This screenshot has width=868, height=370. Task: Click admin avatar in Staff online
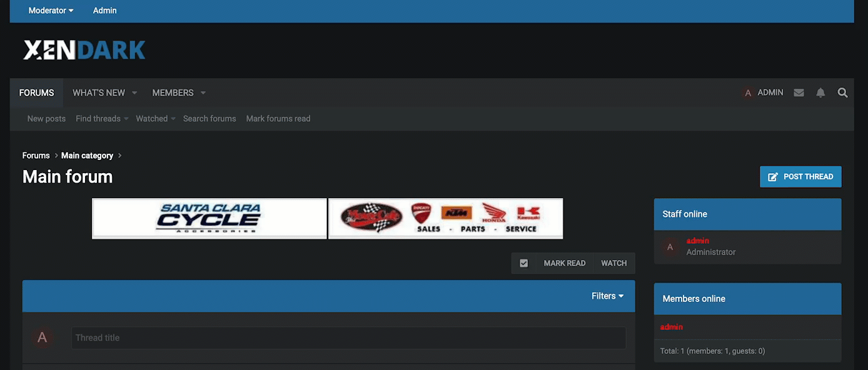coord(670,247)
